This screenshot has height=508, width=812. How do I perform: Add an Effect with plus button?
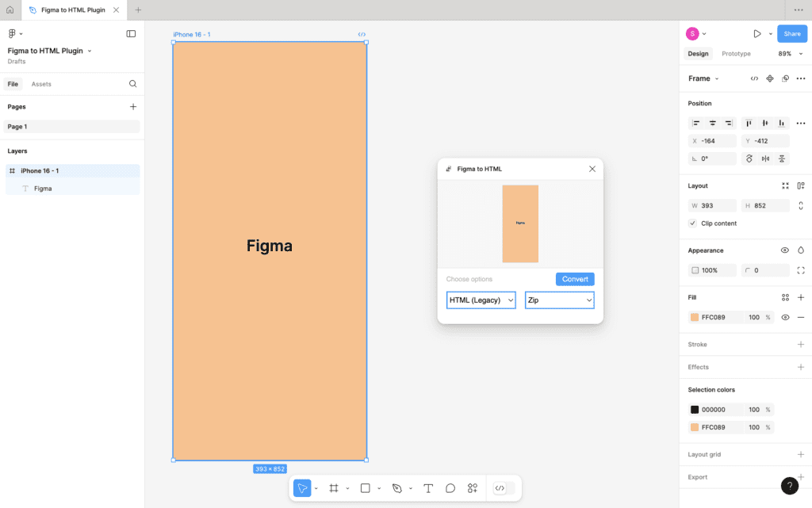[801, 367]
